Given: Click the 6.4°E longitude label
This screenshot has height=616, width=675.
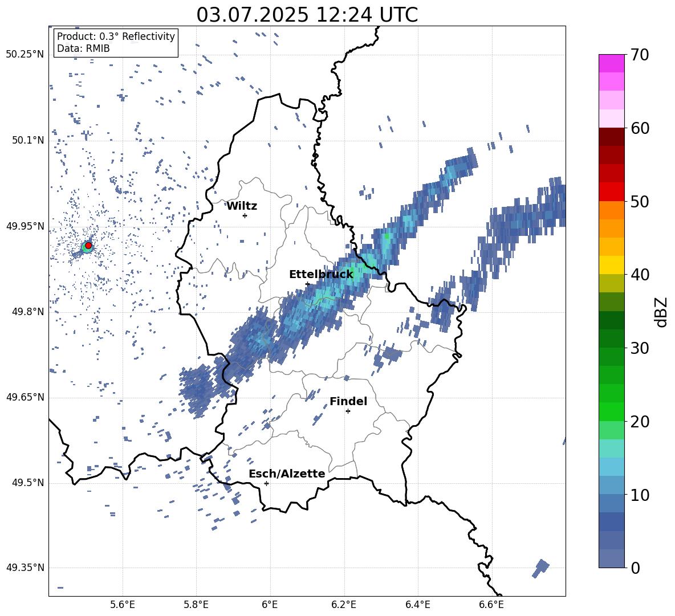Looking at the screenshot, I should (417, 605).
